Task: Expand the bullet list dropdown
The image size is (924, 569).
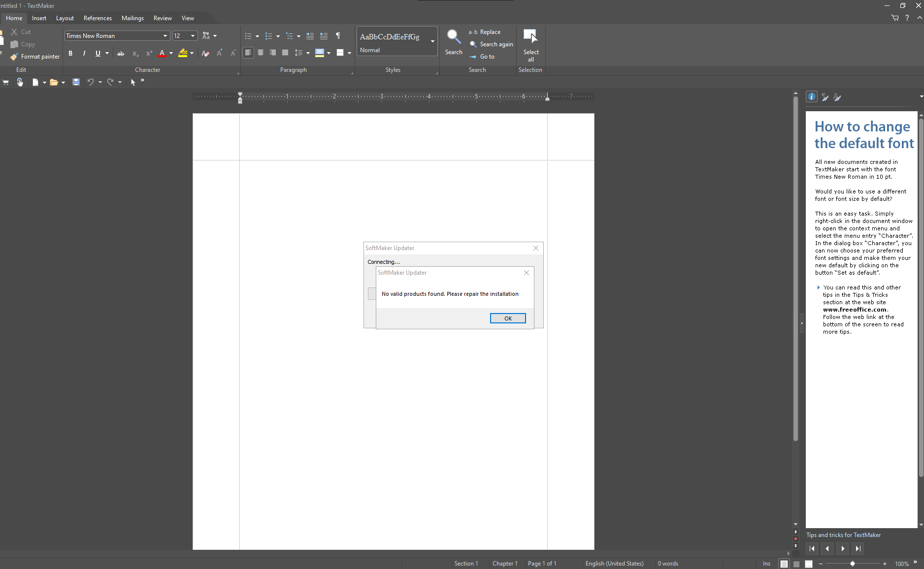Action: point(257,36)
